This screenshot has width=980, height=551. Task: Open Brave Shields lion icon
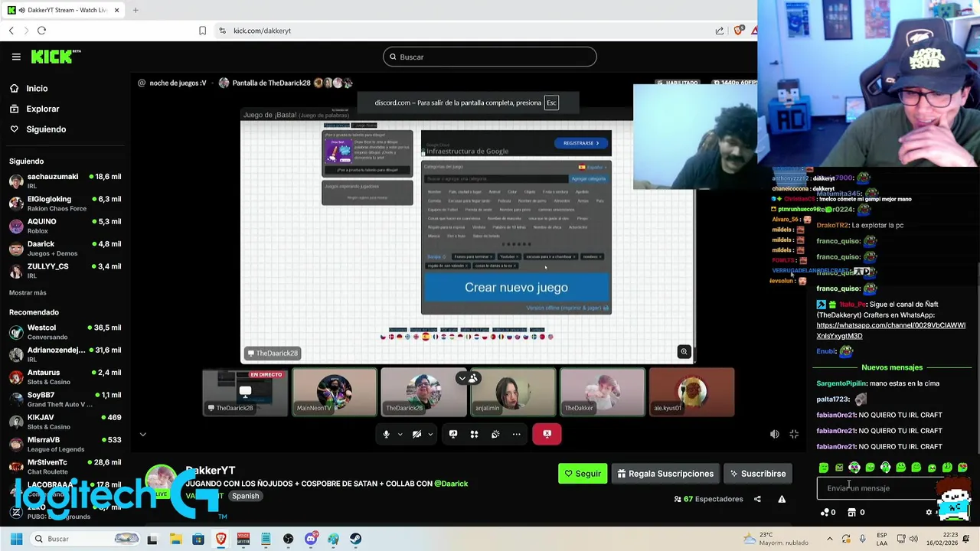pos(738,31)
